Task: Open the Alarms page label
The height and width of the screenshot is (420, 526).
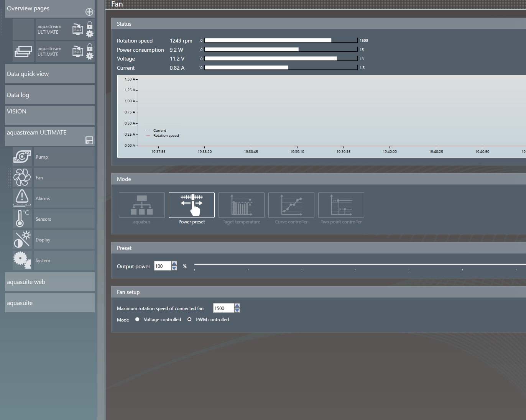Action: [x=64, y=198]
